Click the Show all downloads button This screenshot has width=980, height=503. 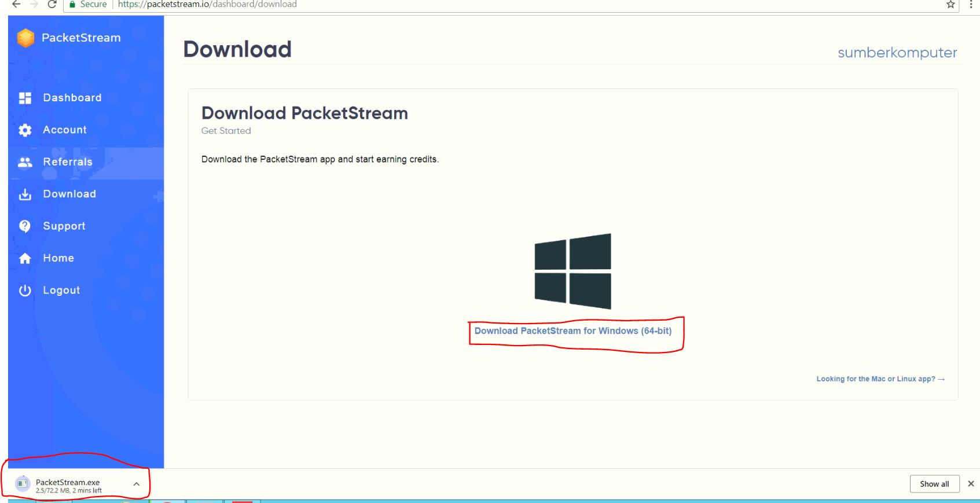click(934, 484)
